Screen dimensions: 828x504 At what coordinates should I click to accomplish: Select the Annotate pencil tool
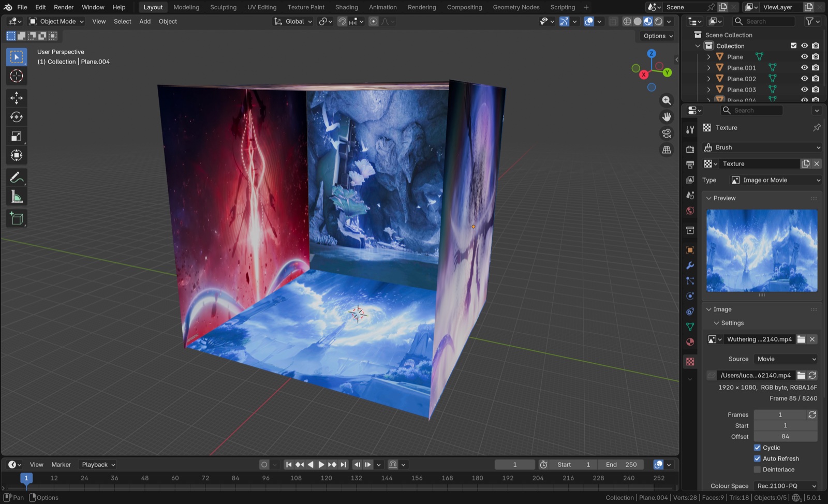click(x=17, y=177)
